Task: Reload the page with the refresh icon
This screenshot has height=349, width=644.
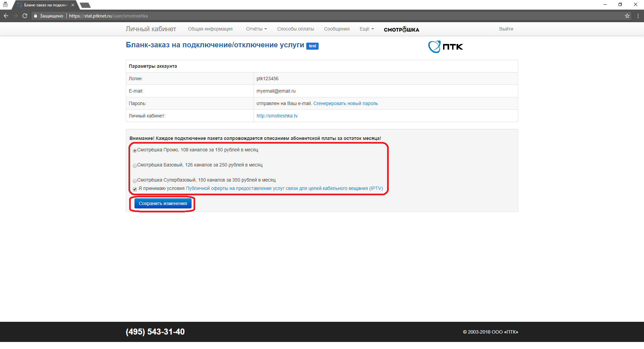Action: [x=25, y=16]
